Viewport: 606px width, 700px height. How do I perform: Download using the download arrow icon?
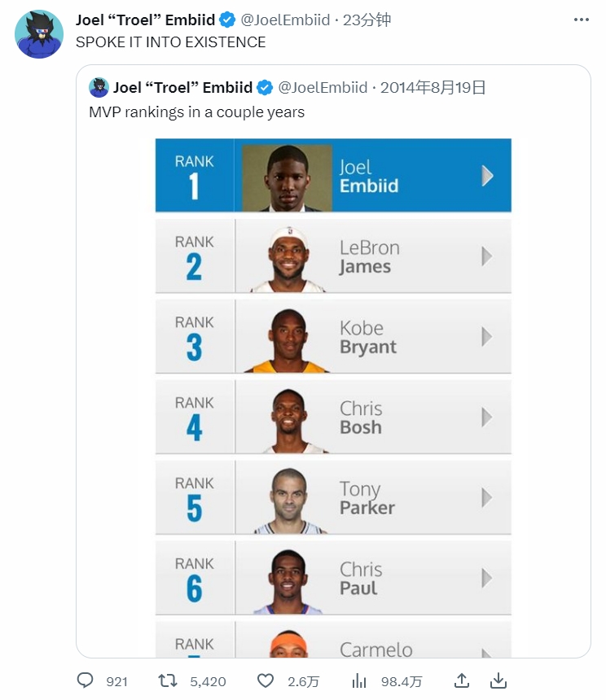click(x=498, y=680)
